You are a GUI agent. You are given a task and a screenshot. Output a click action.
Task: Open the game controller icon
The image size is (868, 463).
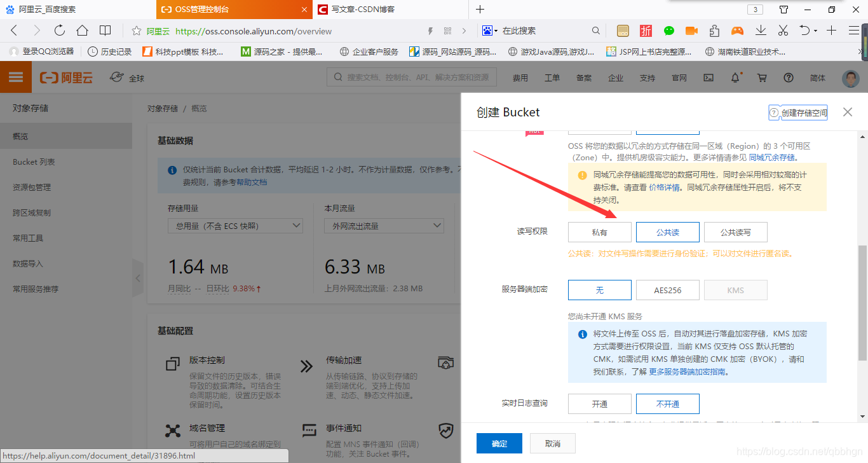click(x=737, y=31)
